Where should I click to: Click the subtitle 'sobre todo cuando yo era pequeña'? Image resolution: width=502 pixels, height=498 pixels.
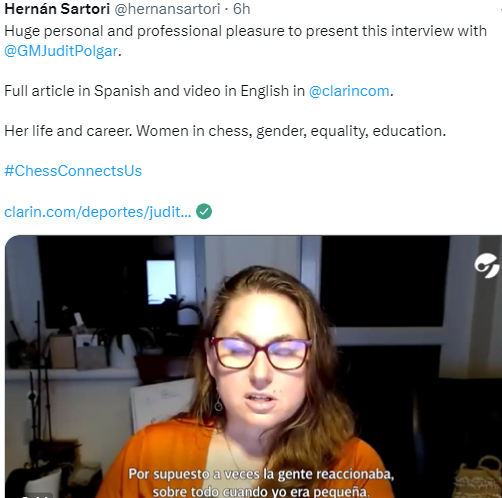click(x=261, y=492)
